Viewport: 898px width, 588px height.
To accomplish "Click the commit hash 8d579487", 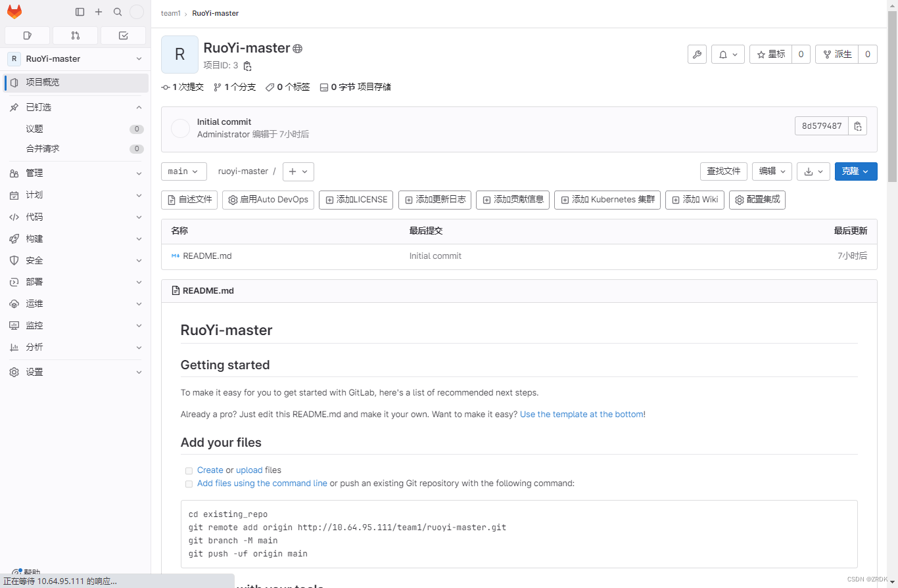I will pos(821,126).
